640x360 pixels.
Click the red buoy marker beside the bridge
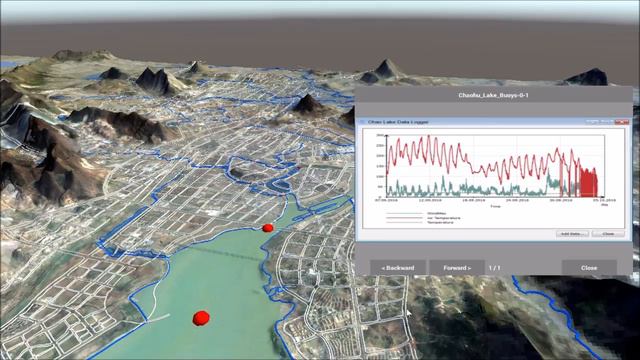tap(267, 228)
